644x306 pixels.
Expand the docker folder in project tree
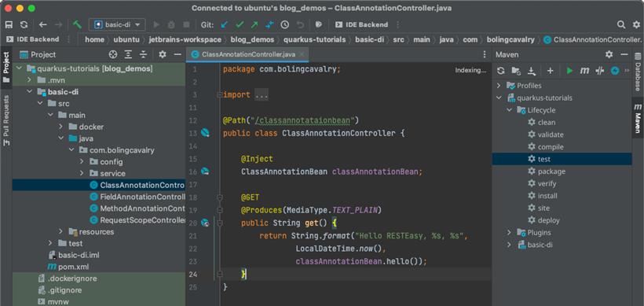(x=60, y=127)
